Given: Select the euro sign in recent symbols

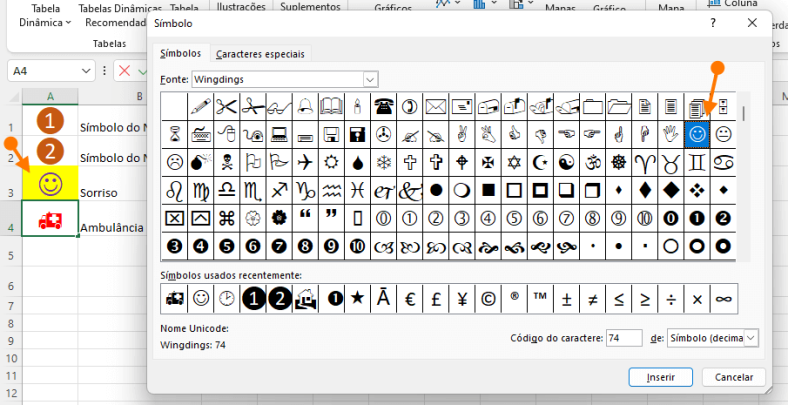Looking at the screenshot, I should tap(409, 298).
